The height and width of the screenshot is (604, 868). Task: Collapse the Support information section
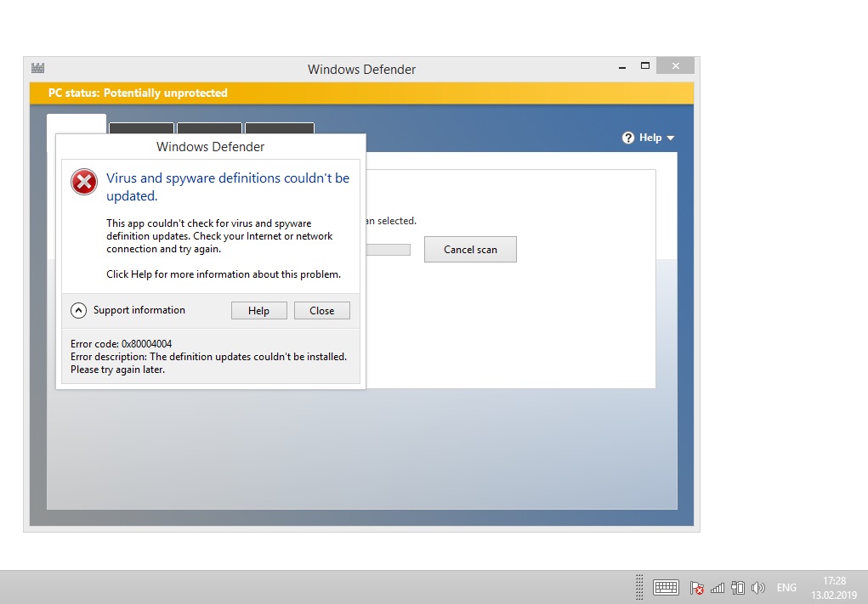pyautogui.click(x=78, y=310)
